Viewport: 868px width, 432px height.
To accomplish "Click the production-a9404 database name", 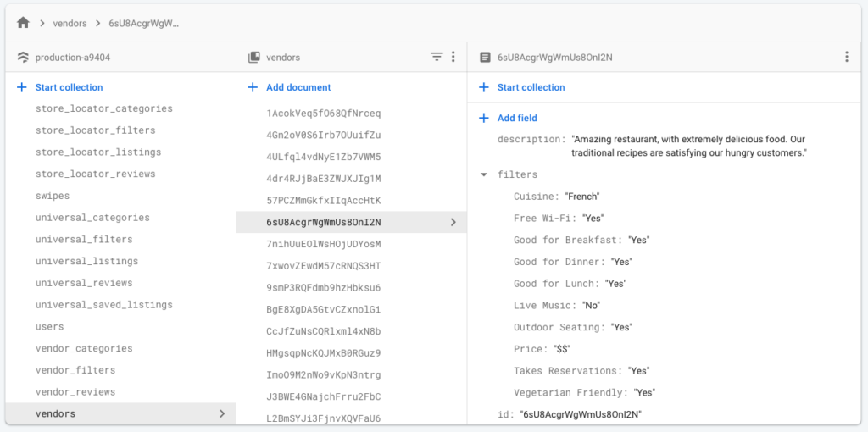I will pos(73,57).
